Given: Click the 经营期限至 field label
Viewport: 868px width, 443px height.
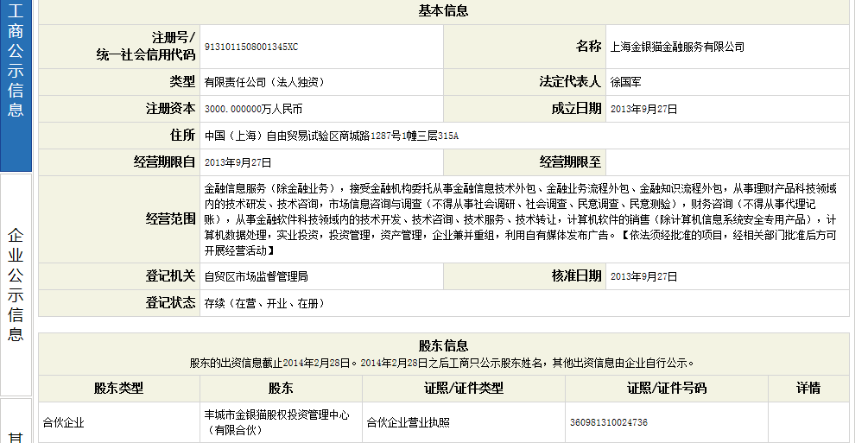Looking at the screenshot, I should (570, 162).
